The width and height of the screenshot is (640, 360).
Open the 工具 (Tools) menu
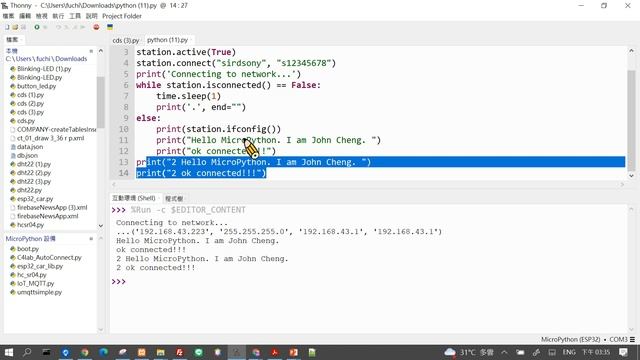[75, 16]
